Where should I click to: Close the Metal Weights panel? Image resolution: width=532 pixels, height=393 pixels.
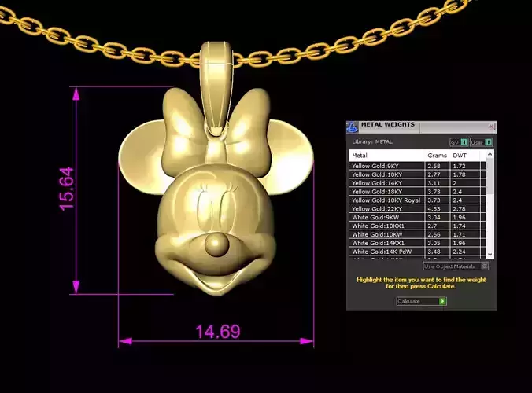coord(491,127)
